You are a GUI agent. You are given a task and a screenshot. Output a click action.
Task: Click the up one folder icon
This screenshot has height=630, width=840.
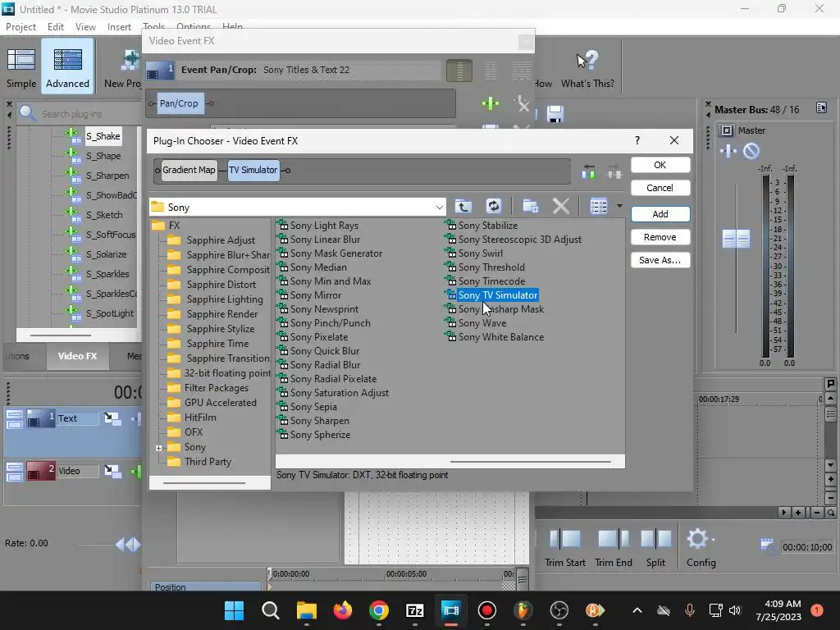click(x=463, y=206)
